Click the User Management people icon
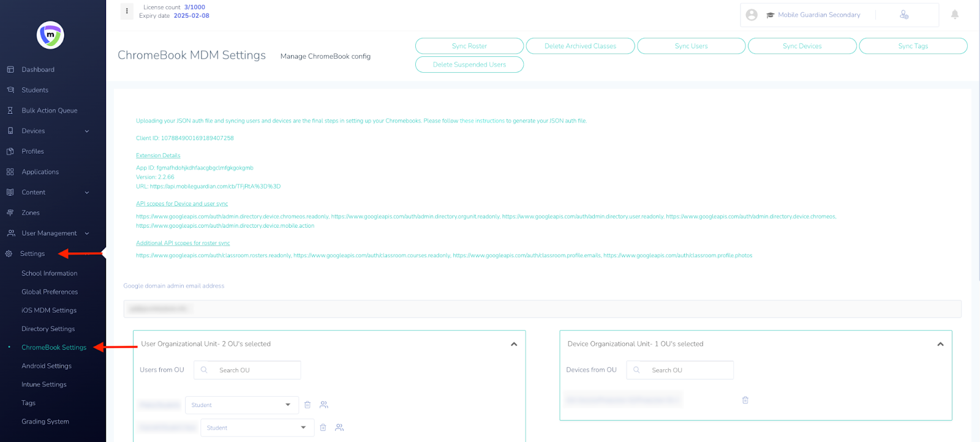This screenshot has width=980, height=442. coord(10,233)
